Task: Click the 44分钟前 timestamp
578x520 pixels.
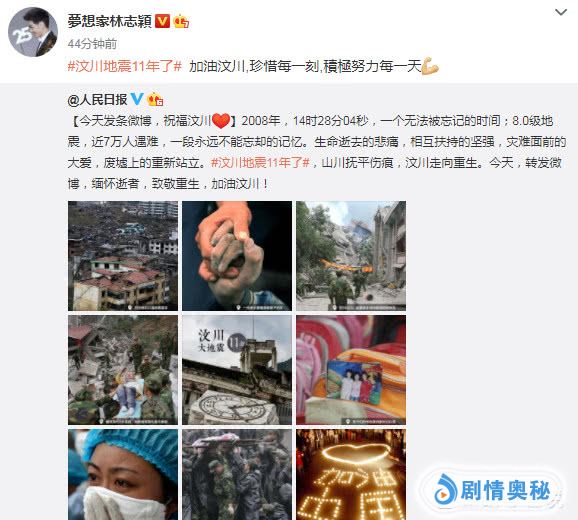Action: point(92,44)
